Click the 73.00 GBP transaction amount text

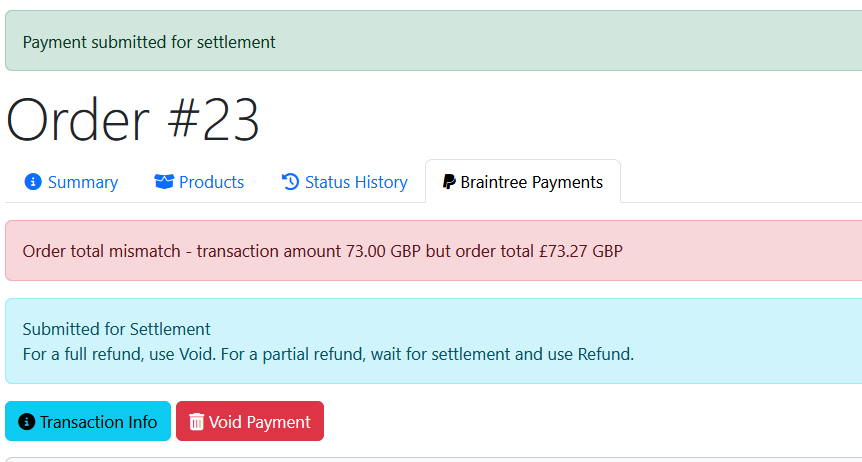click(384, 251)
